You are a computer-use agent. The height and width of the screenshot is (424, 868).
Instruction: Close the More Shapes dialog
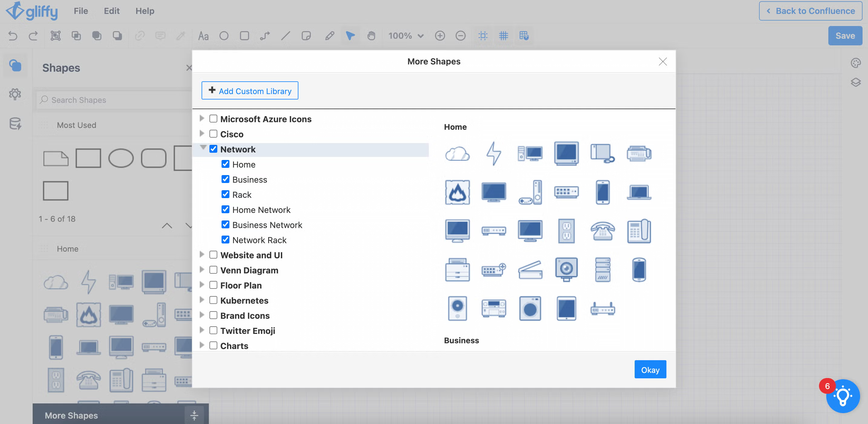(663, 62)
